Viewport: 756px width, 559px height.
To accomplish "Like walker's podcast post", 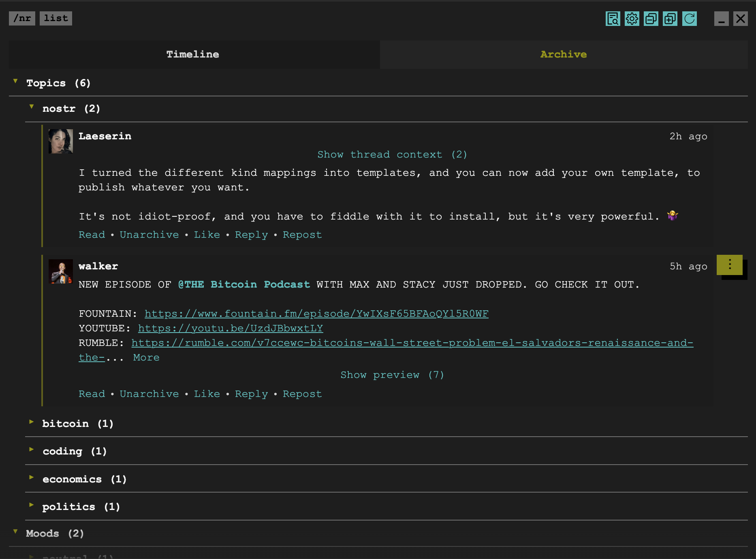I will pos(207,394).
